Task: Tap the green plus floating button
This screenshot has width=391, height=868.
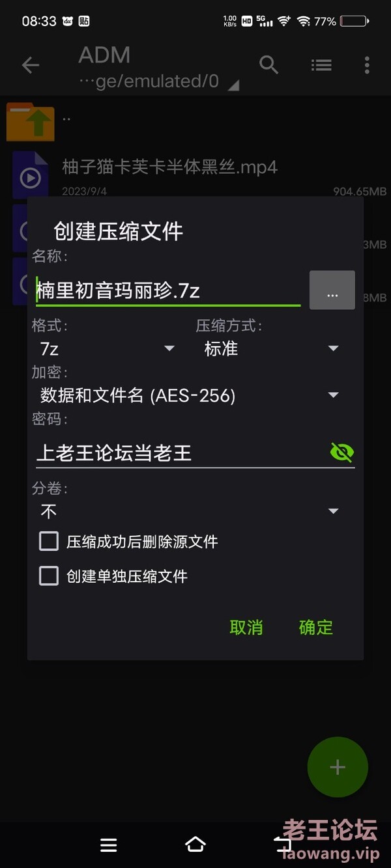Action: (338, 767)
